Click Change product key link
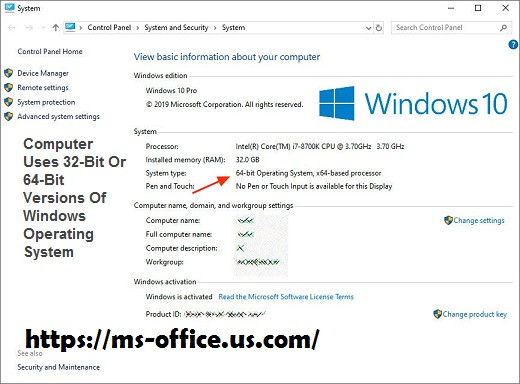 [x=475, y=314]
